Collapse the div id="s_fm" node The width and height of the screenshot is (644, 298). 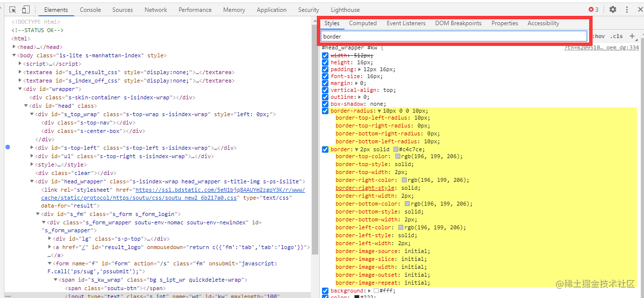pos(38,214)
